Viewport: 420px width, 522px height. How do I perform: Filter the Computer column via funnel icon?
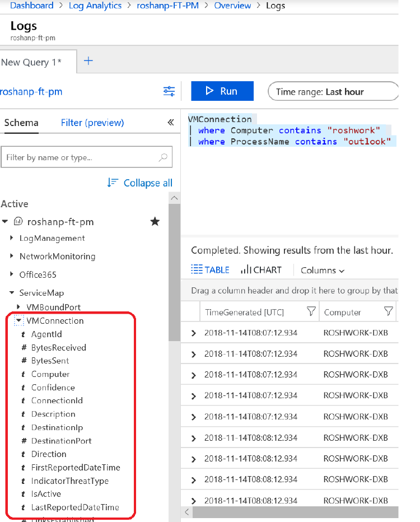(x=389, y=311)
